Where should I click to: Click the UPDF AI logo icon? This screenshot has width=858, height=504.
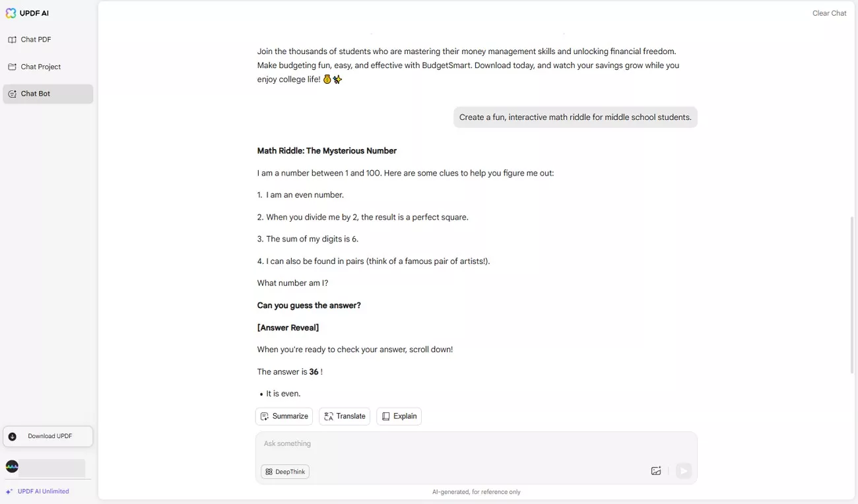(11, 13)
